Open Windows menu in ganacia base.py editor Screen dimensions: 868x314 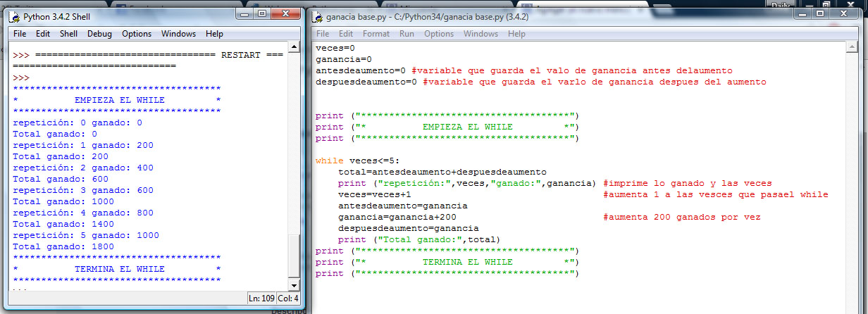pyautogui.click(x=480, y=34)
